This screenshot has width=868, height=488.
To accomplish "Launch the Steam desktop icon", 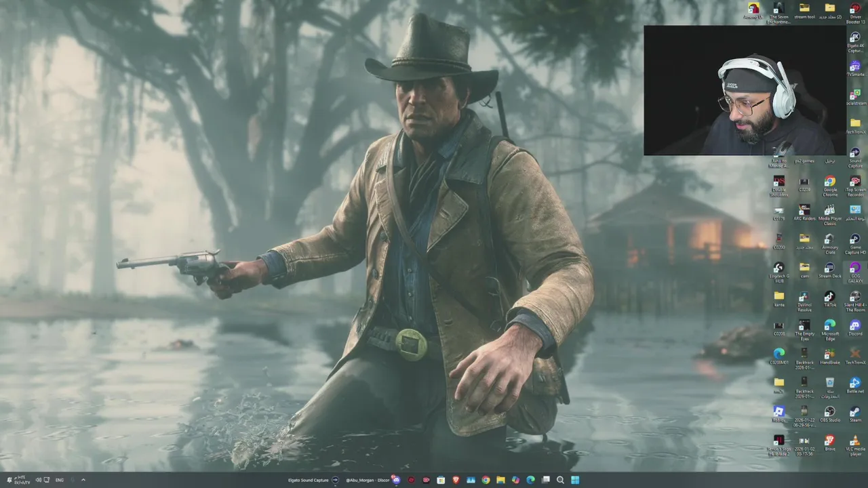I will [855, 415].
